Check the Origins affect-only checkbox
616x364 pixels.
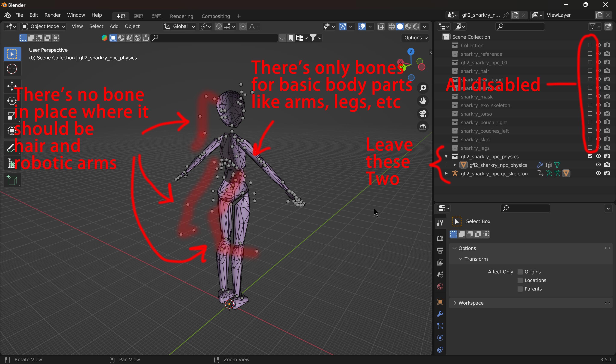pos(520,272)
